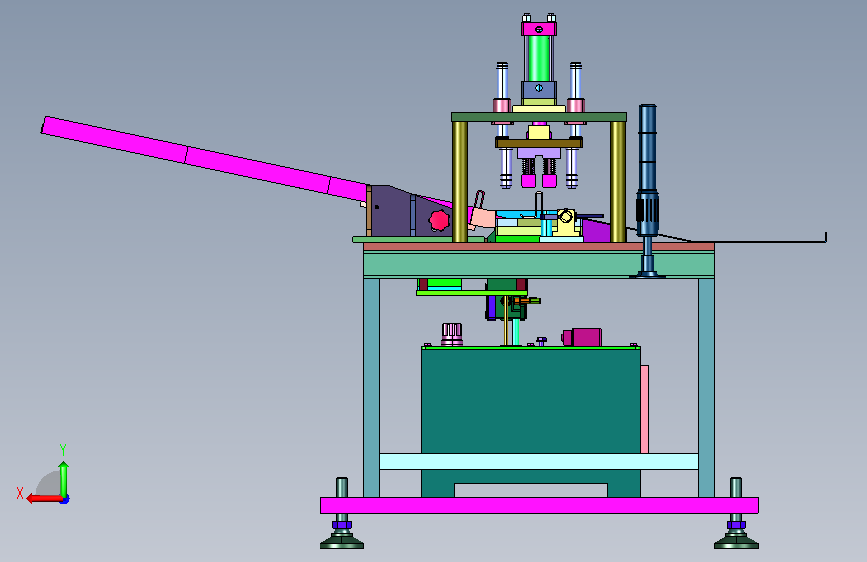Select the magenta valve block on tank lid
867x562 pixels.
pyautogui.click(x=582, y=337)
